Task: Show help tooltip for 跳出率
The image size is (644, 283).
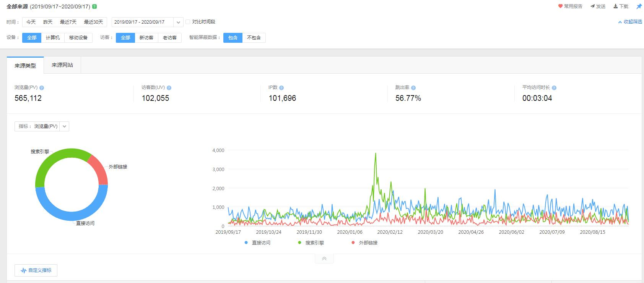Action: (413, 88)
